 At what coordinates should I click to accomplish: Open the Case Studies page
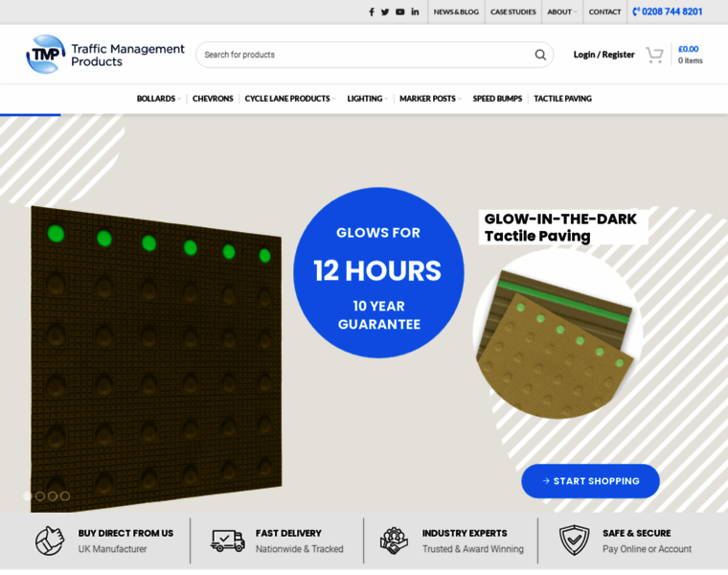pos(513,12)
